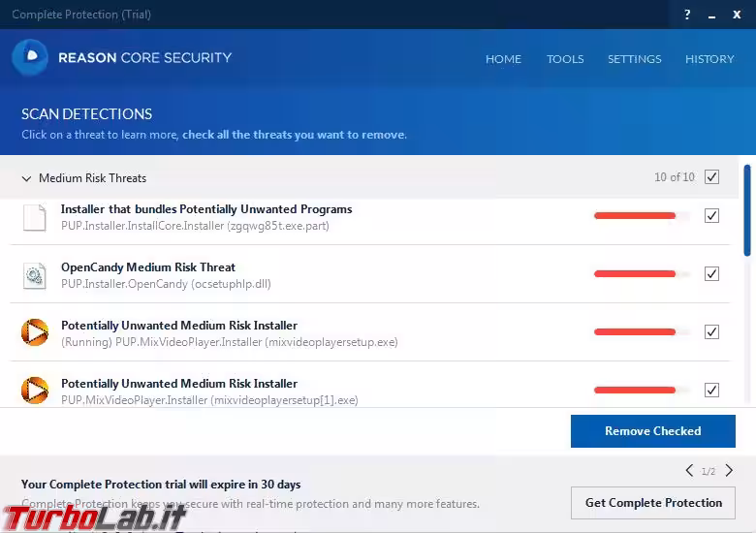
Task: Go to the HISTORY page
Action: [709, 59]
